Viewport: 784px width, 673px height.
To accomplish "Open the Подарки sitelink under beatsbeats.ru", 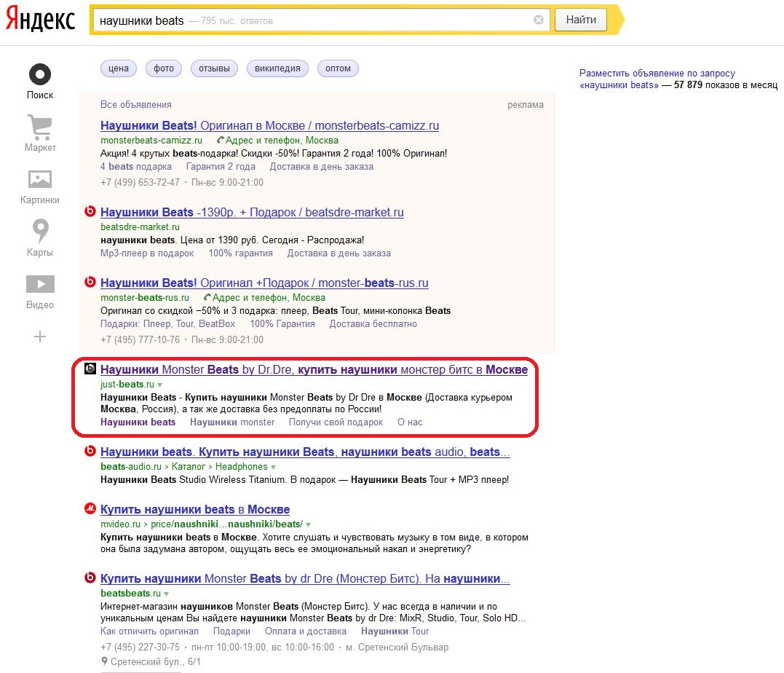I will pyautogui.click(x=231, y=631).
